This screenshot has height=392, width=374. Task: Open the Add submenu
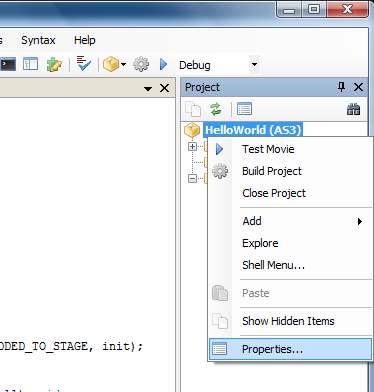(289, 221)
